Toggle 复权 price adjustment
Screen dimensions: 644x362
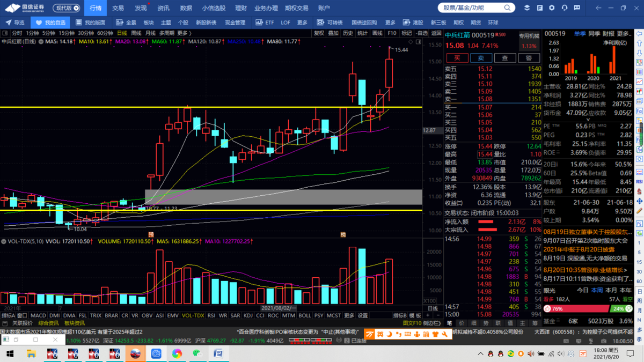coord(319,33)
